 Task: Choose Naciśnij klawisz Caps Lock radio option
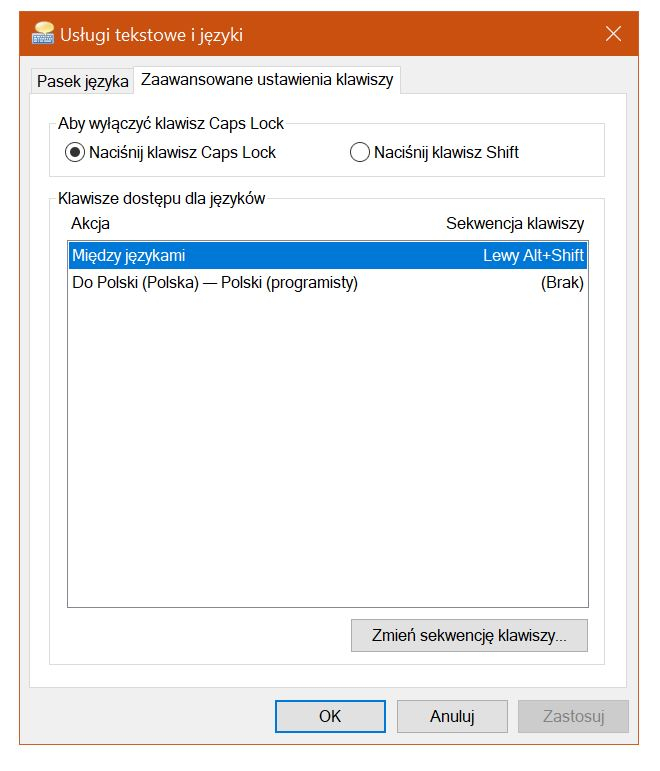tap(75, 153)
